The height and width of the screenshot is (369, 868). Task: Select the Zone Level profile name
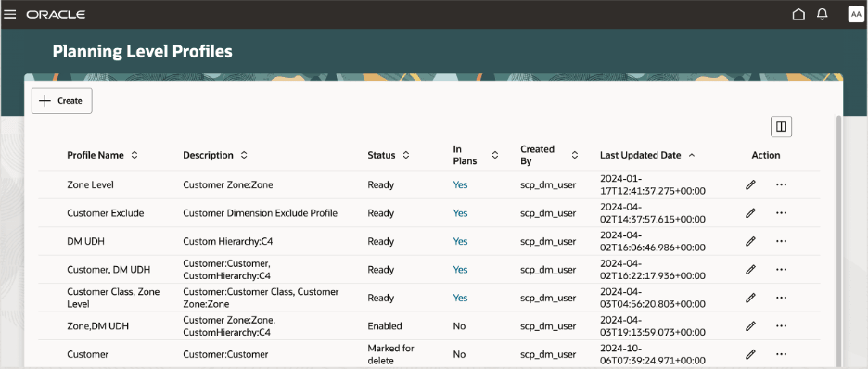pos(90,184)
